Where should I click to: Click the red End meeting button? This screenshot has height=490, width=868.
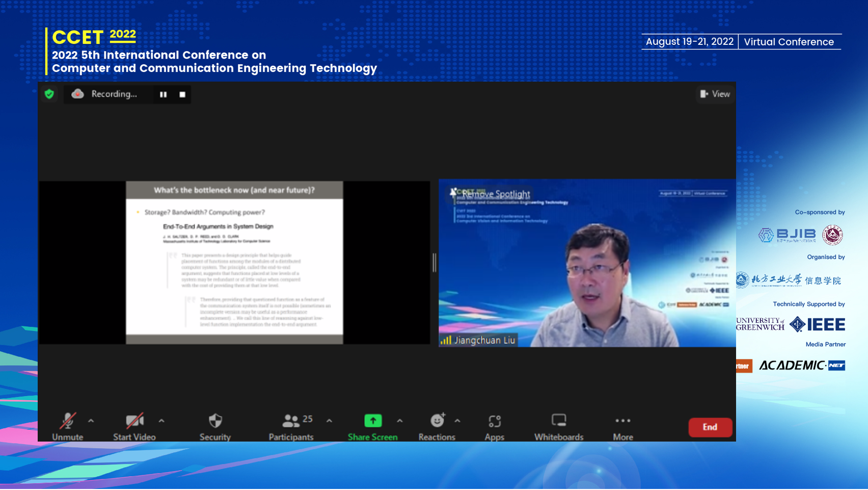tap(710, 427)
